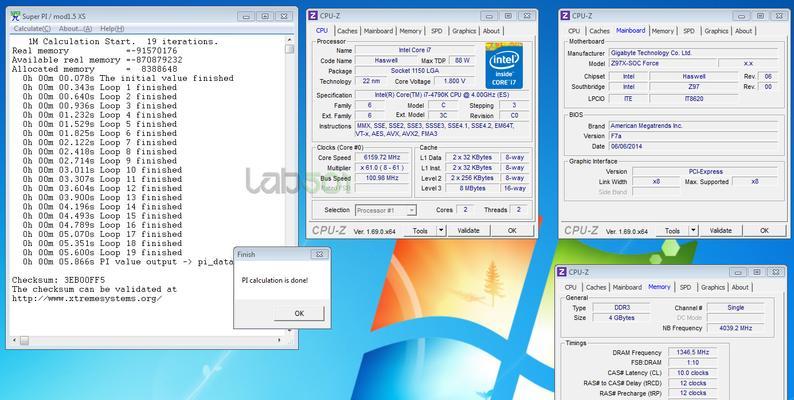Click Validate button in CPU window
This screenshot has width=794, height=400.
coord(468,231)
